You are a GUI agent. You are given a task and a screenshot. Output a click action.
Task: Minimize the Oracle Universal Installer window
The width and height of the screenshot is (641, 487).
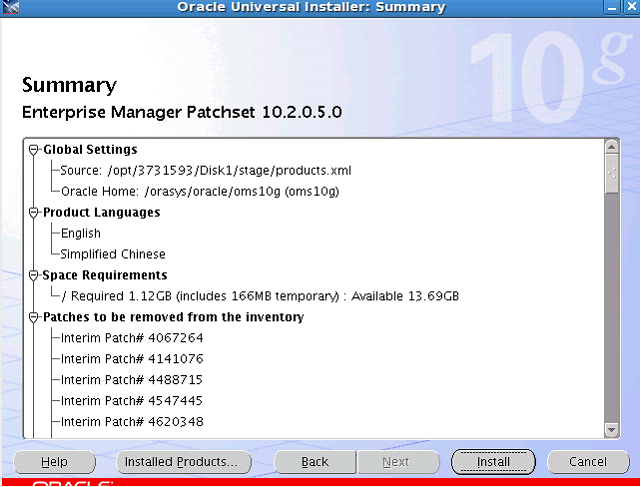coord(612,7)
